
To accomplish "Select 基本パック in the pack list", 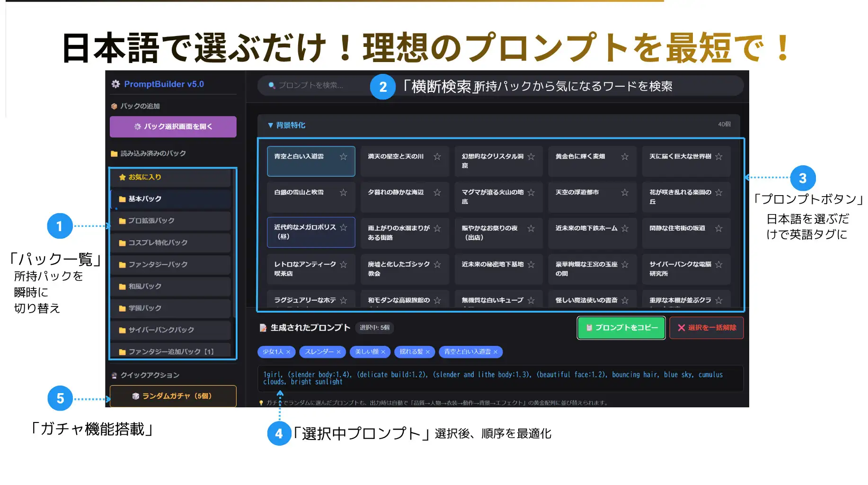I will click(x=171, y=199).
